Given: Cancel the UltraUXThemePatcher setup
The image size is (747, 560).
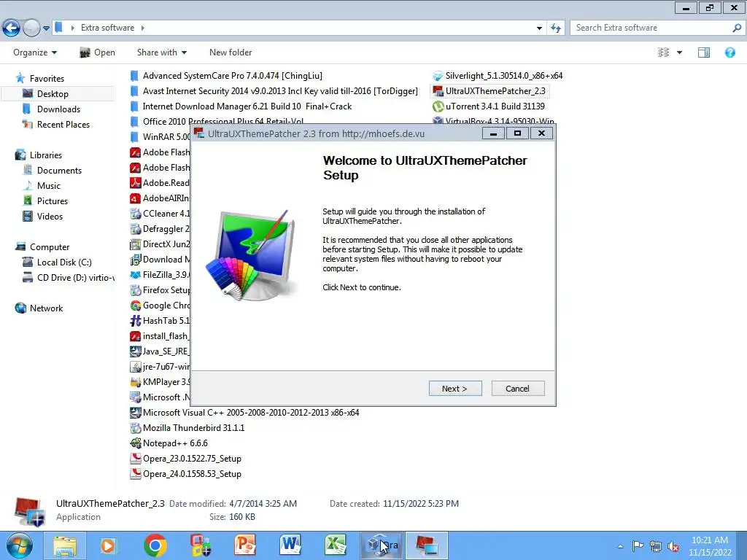Looking at the screenshot, I should click(517, 389).
